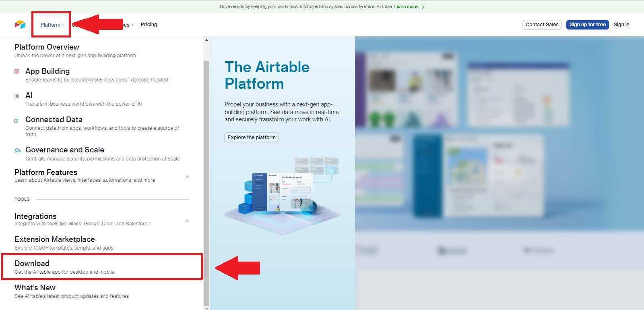Open the App Building grid icon
Screen dimensions: 644x310
[17, 72]
